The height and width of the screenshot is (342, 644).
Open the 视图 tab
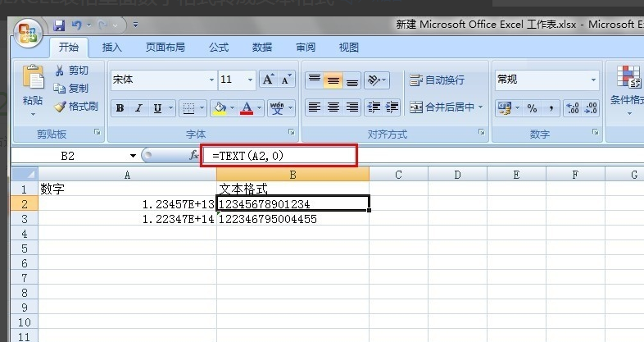coord(349,48)
